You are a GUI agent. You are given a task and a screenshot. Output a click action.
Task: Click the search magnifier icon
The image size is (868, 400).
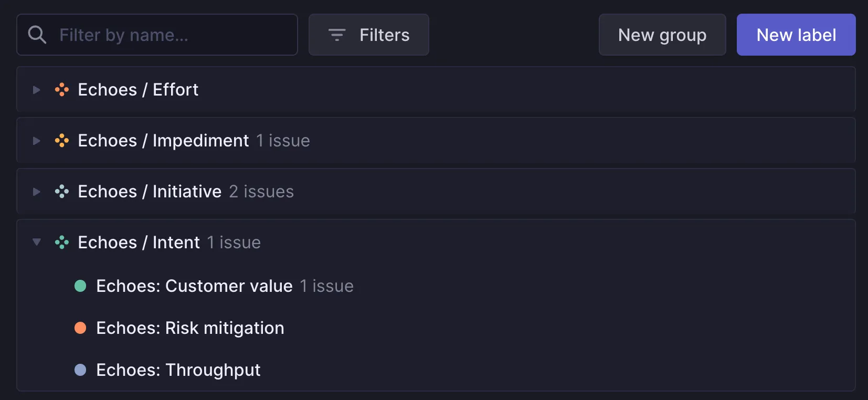pos(37,35)
